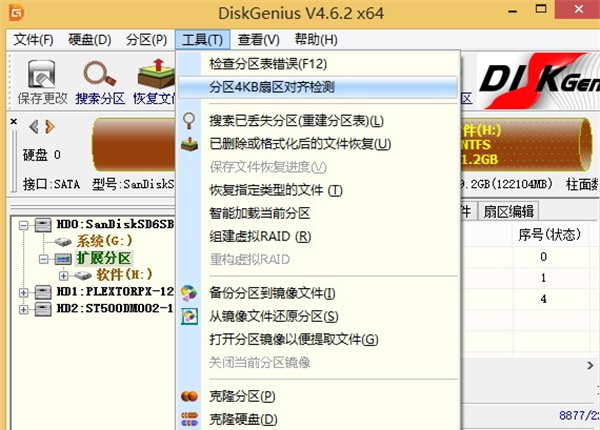Image resolution: width=600 pixels, height=430 pixels.
Task: Click the key icon beside 搜索已丢失分区
Action: 189,121
